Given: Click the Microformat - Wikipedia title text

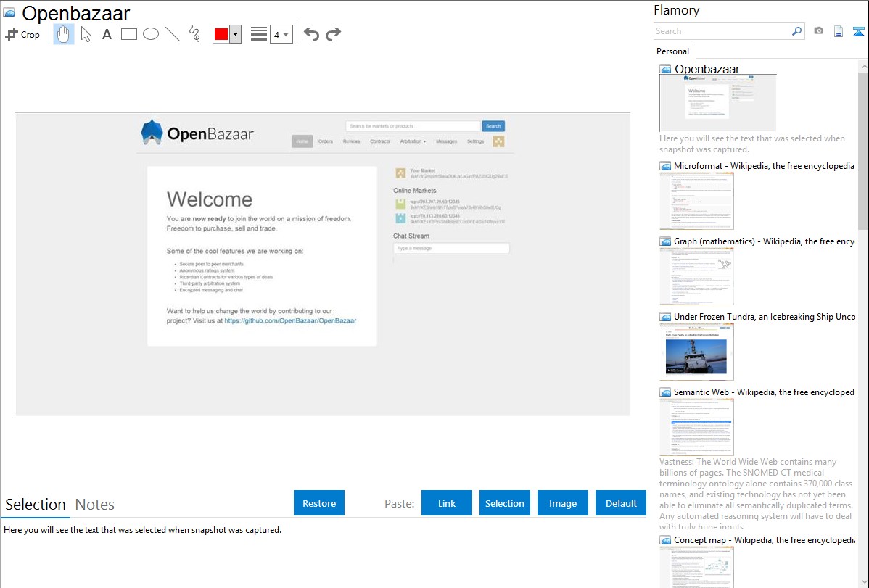Looking at the screenshot, I should tap(764, 166).
